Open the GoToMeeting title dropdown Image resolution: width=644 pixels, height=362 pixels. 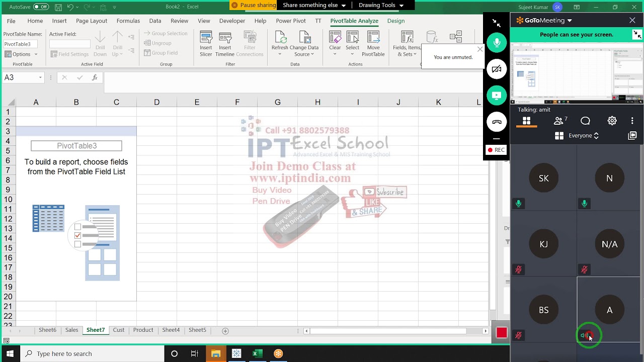(570, 21)
